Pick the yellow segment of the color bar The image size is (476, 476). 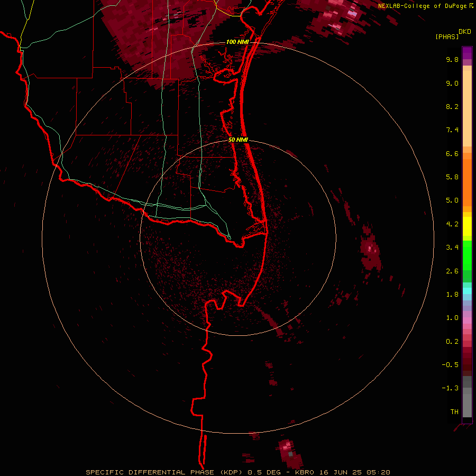(467, 226)
